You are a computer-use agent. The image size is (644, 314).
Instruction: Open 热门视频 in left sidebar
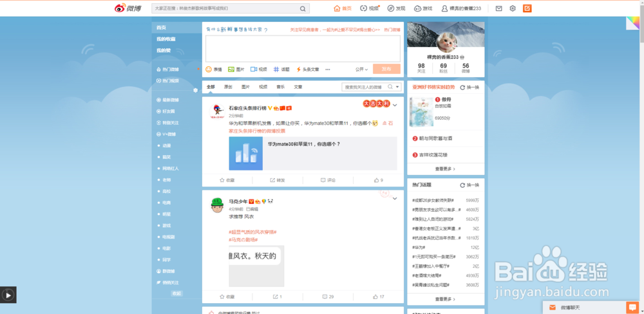point(168,81)
